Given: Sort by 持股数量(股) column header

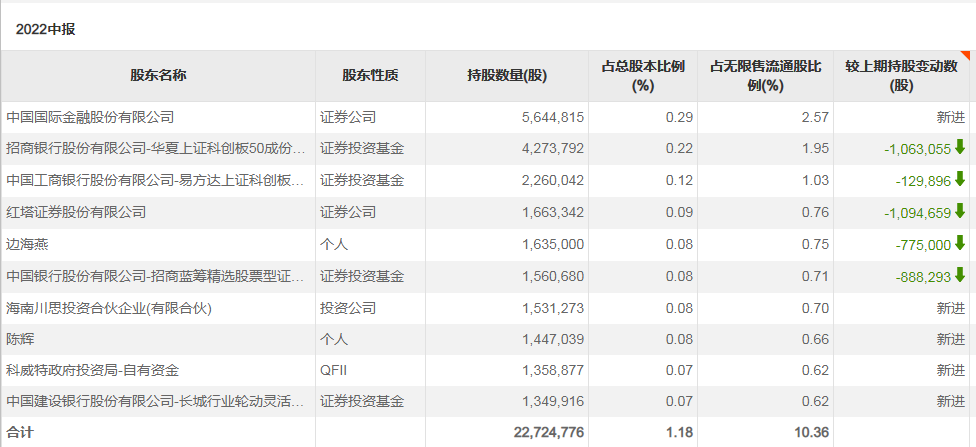Looking at the screenshot, I should coord(507,76).
